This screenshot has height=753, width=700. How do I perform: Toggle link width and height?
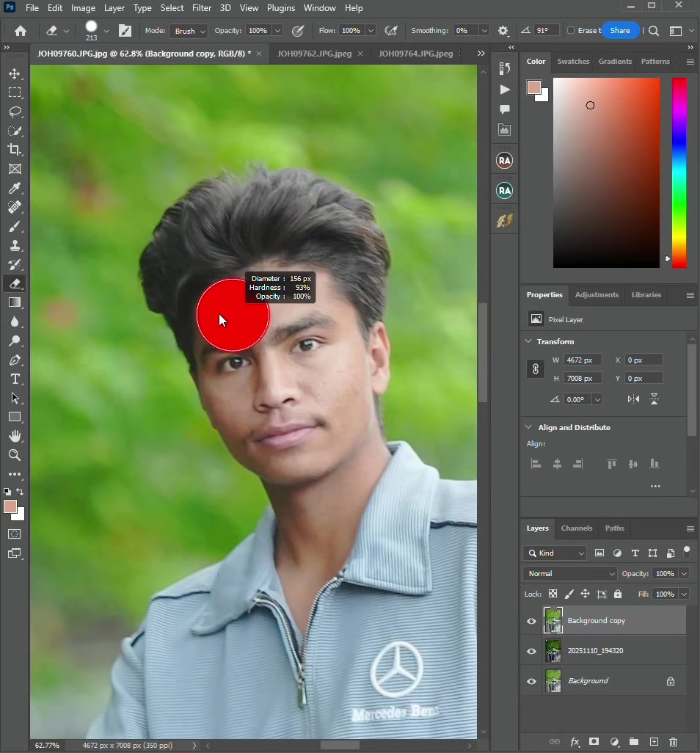pos(536,369)
